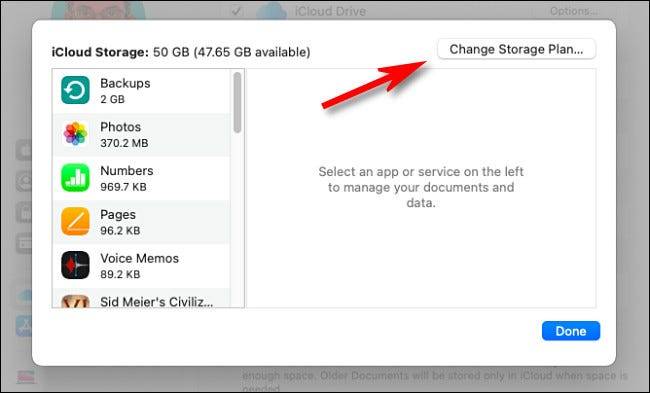Select the Voice Memos 89.2 KB row

pyautogui.click(x=141, y=266)
